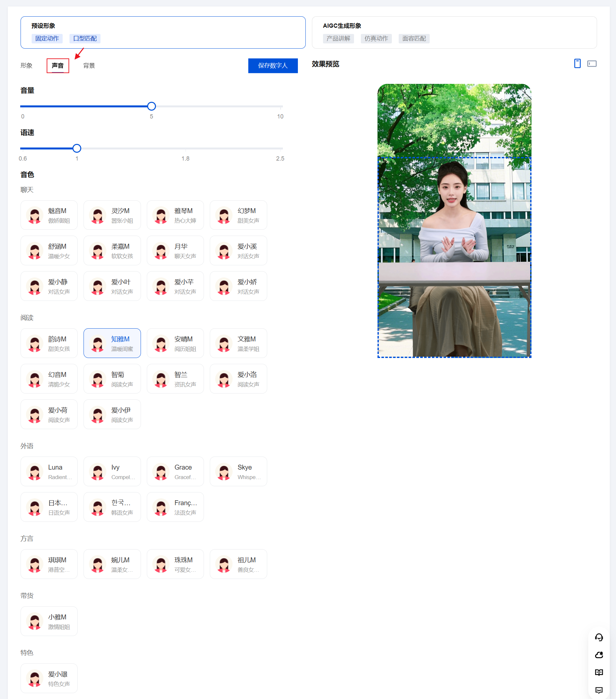
Task: Switch preview to landscape layout
Action: coord(592,64)
